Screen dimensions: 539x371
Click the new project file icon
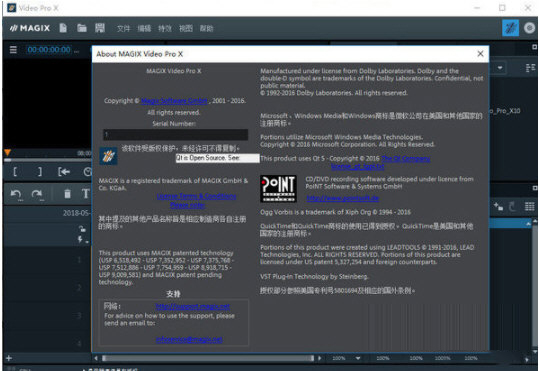coord(63,28)
